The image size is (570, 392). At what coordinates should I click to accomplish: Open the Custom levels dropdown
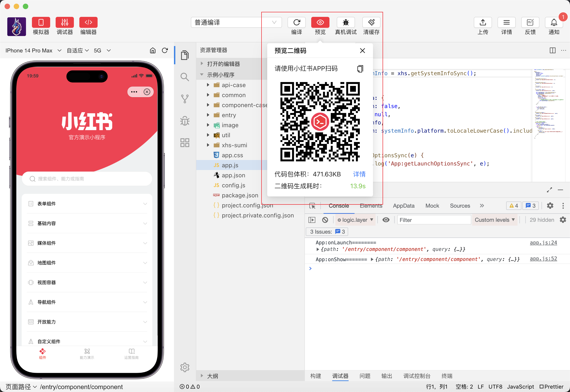click(495, 220)
